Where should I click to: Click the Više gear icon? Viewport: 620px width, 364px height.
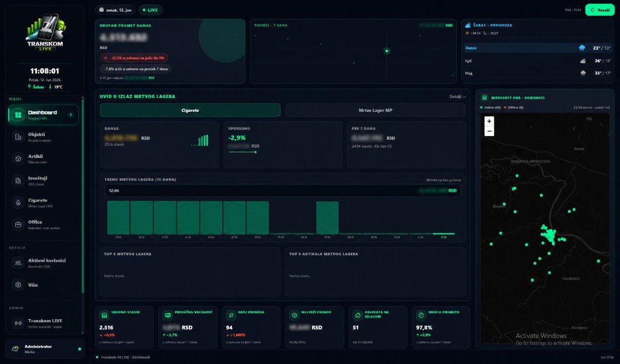18,285
